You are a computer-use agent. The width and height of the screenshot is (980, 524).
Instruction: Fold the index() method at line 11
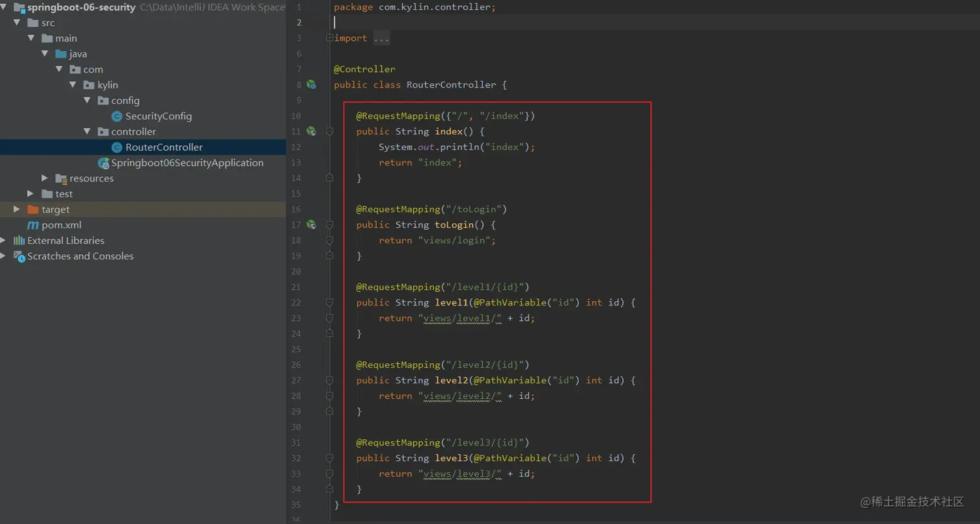329,132
